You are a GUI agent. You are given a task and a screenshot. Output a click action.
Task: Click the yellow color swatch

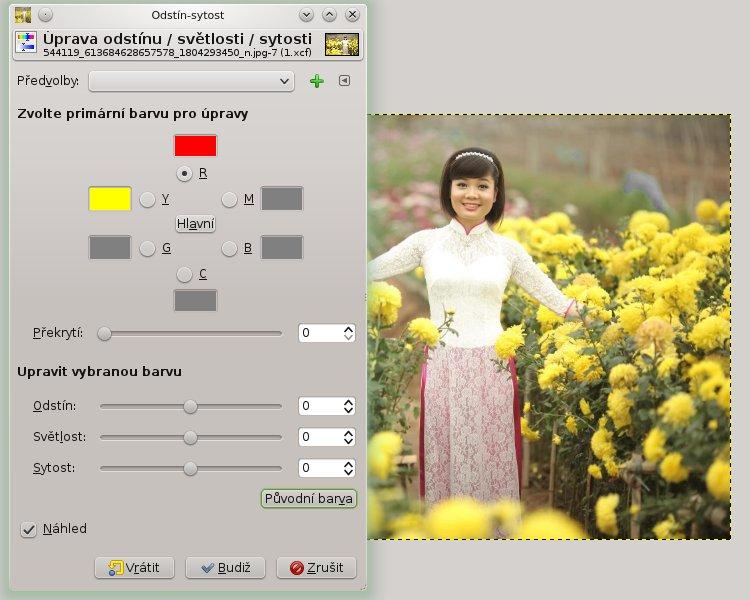110,199
